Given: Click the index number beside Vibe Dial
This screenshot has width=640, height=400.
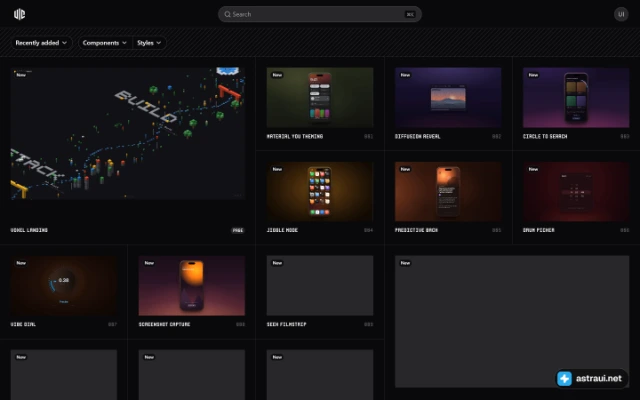Looking at the screenshot, I should pos(112,324).
